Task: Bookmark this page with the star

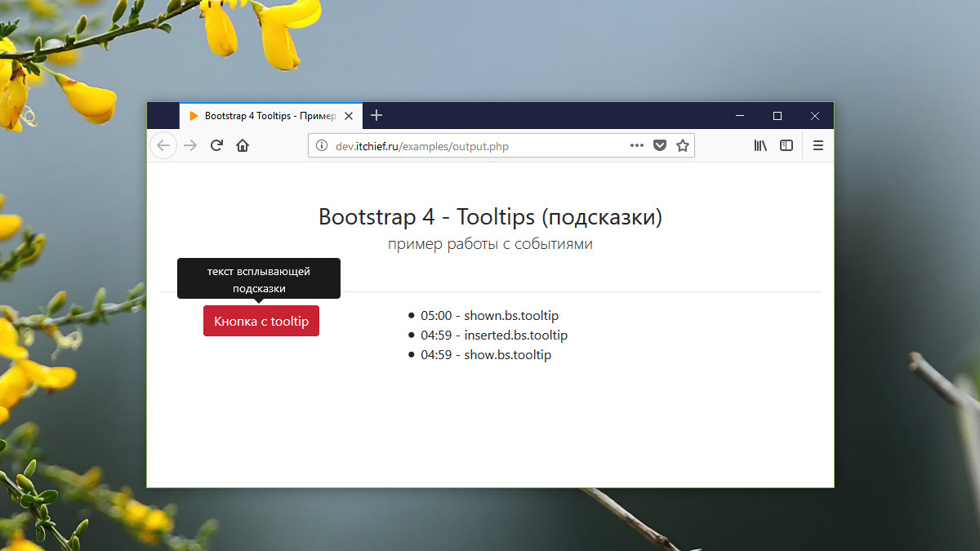Action: (x=683, y=145)
